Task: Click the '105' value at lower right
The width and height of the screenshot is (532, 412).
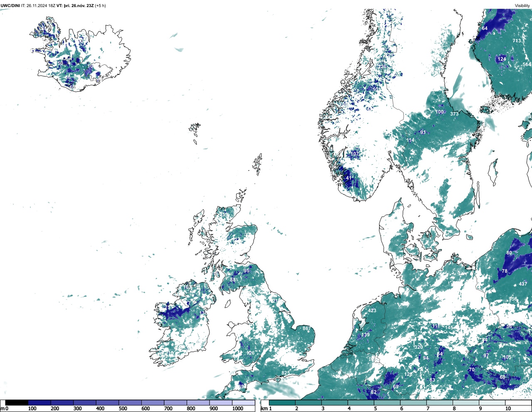Action: [x=507, y=358]
